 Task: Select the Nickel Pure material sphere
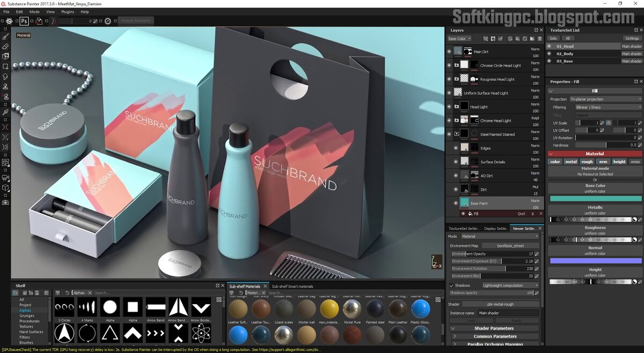point(352,309)
